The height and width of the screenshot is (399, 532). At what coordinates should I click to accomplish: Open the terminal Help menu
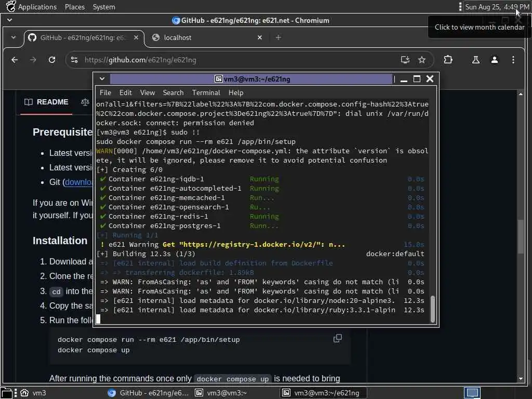[236, 92]
